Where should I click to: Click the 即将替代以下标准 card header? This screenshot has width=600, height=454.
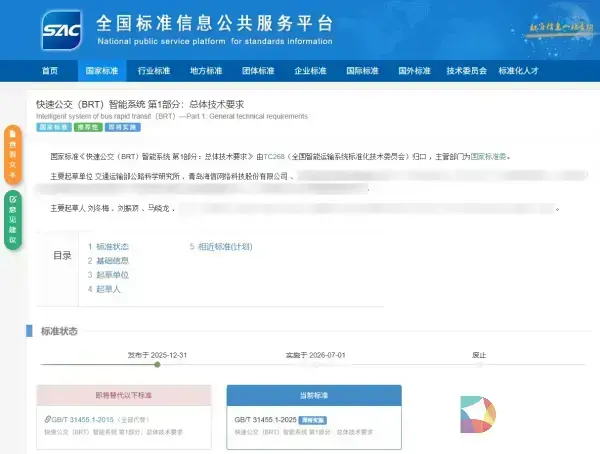pos(124,395)
